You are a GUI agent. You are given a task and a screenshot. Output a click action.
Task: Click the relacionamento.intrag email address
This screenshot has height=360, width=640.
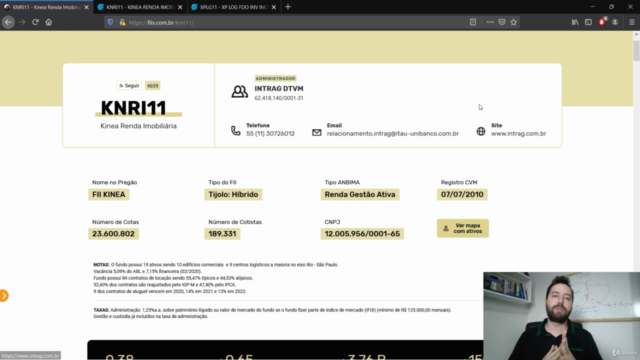[x=393, y=133]
